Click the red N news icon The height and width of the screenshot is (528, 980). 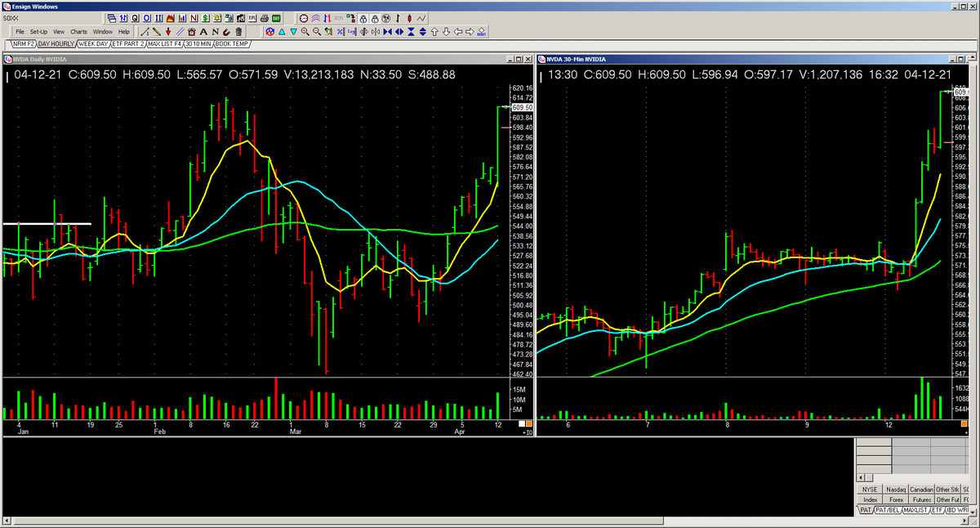194,18
